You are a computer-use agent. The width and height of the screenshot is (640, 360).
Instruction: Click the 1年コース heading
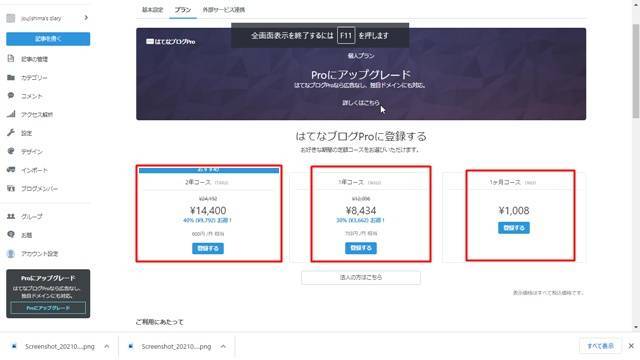(351, 182)
